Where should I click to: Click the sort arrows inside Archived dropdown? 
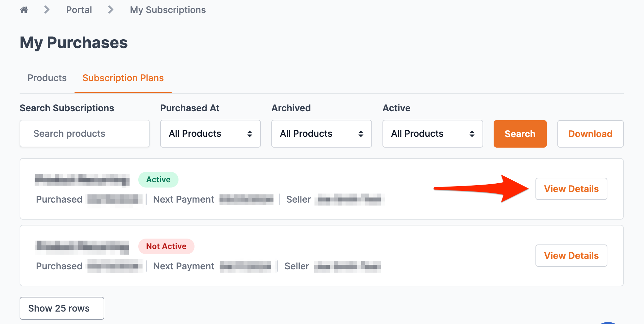[x=361, y=134]
